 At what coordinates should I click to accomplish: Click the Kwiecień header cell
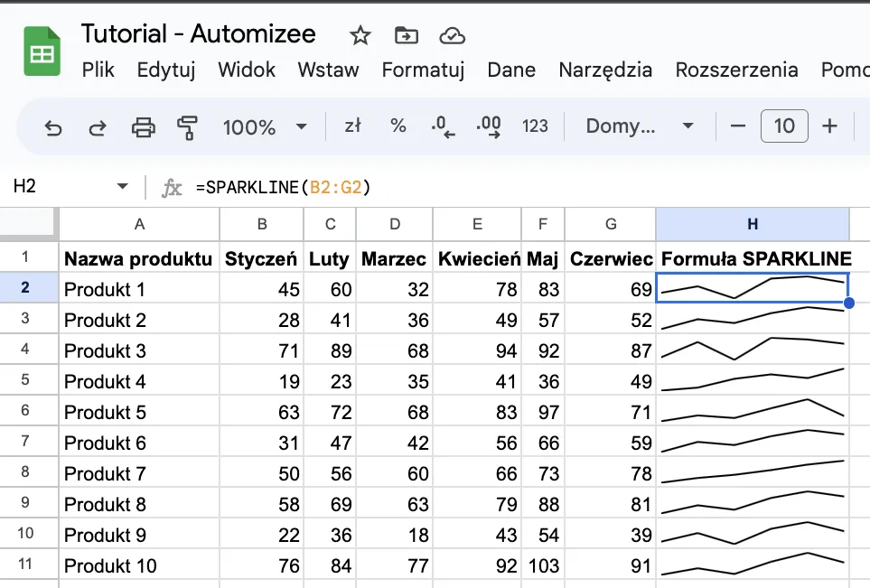pos(477,258)
